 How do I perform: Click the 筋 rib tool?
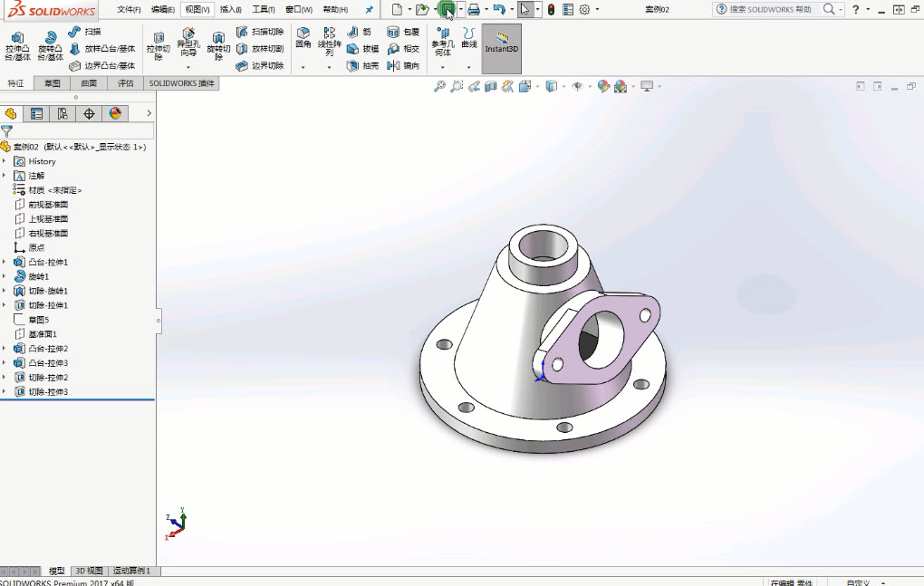pos(359,32)
